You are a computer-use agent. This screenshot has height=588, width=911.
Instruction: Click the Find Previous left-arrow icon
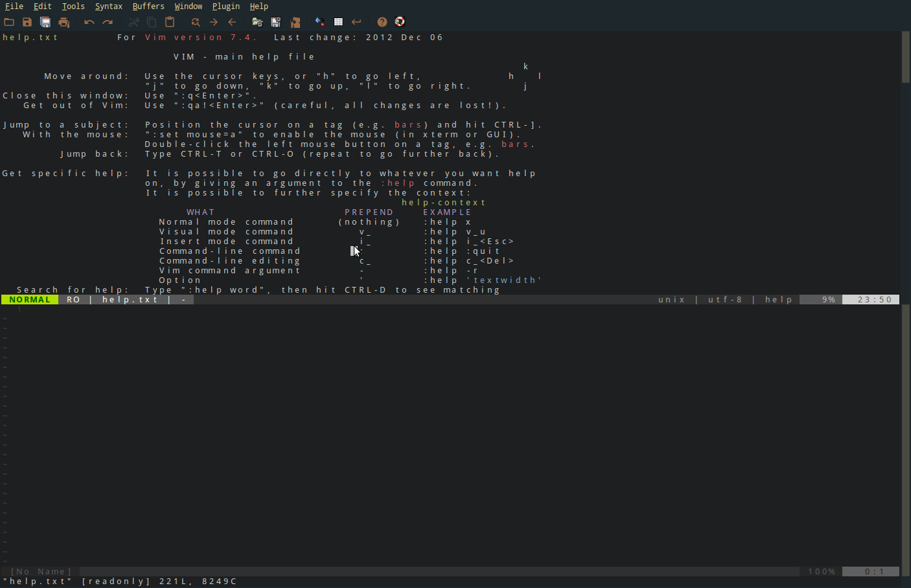point(232,22)
